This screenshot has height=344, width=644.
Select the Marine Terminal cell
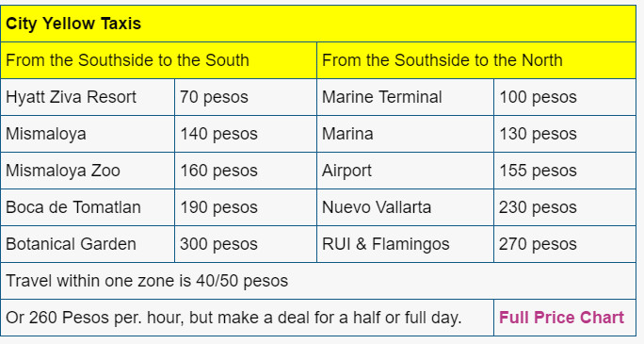coord(405,97)
